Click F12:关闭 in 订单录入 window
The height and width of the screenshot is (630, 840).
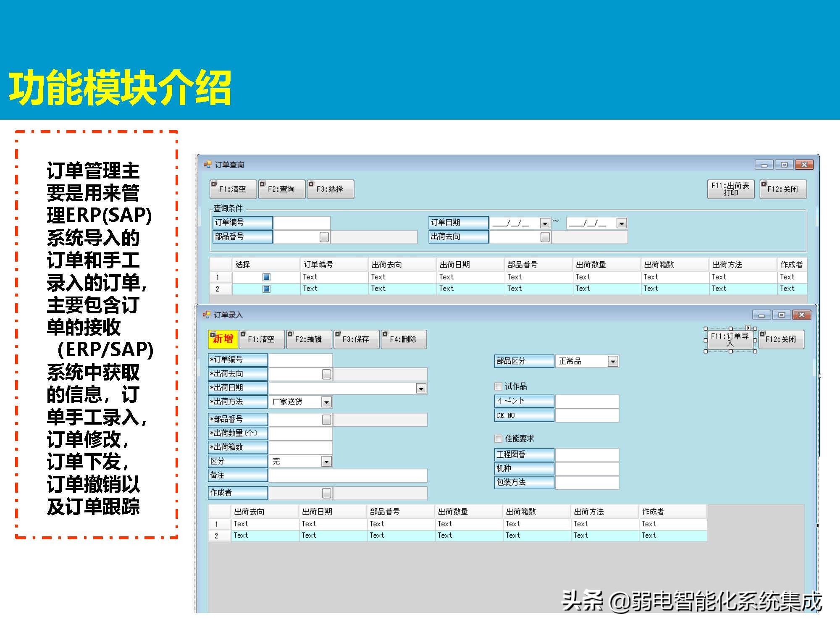point(782,339)
